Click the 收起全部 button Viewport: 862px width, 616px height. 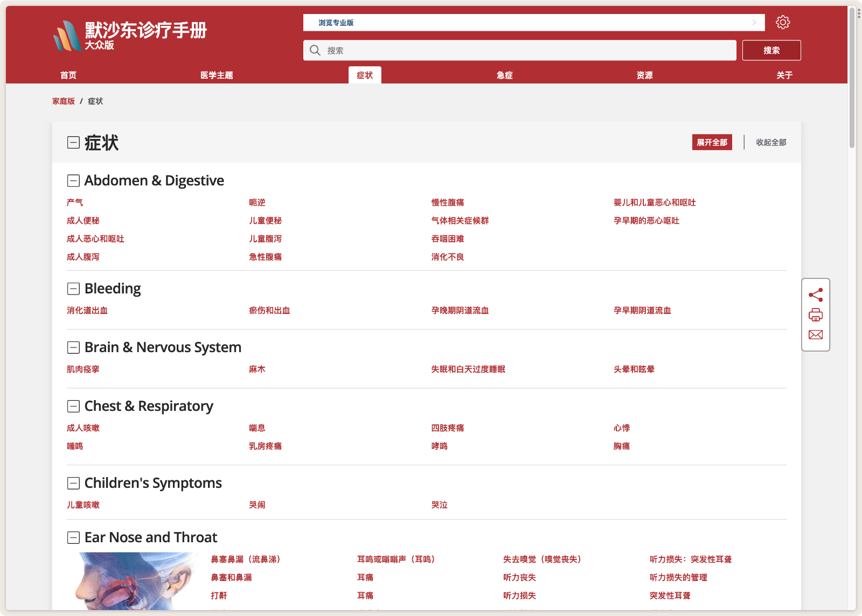click(770, 143)
